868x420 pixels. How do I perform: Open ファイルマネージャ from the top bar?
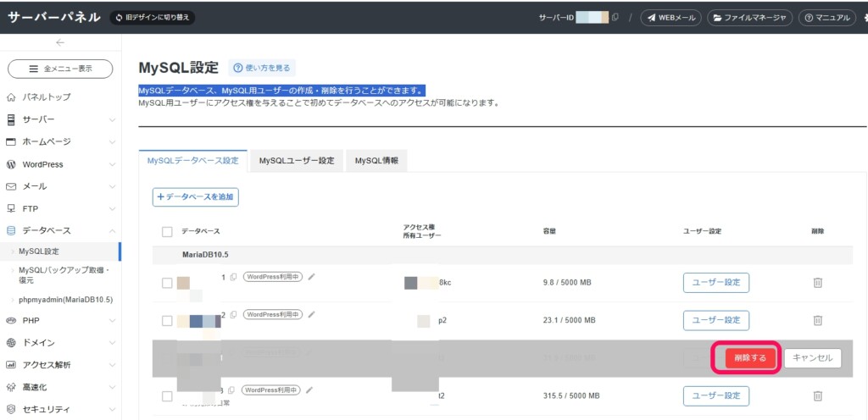[750, 18]
